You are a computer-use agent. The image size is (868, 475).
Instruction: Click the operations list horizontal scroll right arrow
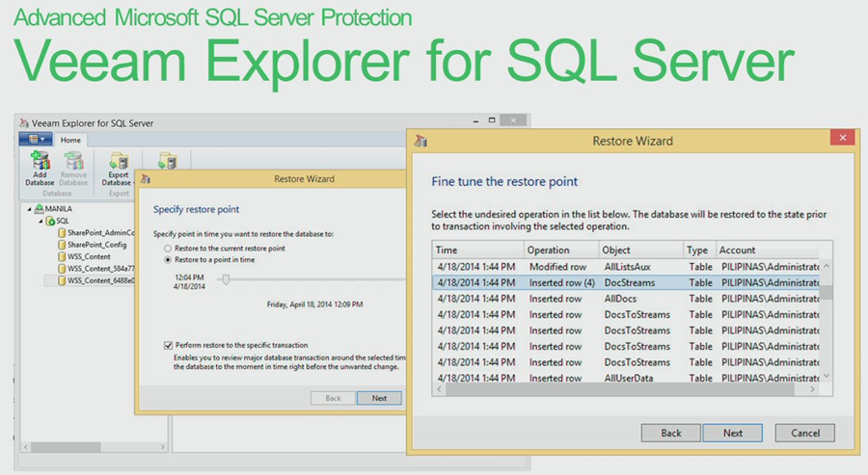[x=812, y=389]
